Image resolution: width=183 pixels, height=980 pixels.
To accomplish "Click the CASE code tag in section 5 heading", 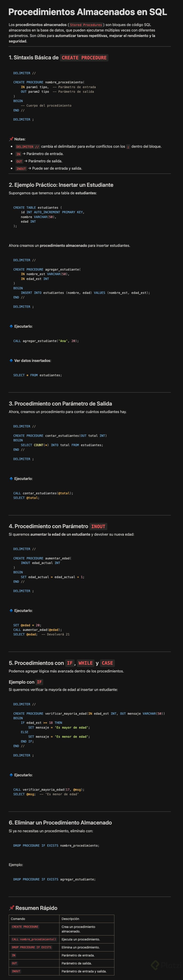I will (107, 663).
